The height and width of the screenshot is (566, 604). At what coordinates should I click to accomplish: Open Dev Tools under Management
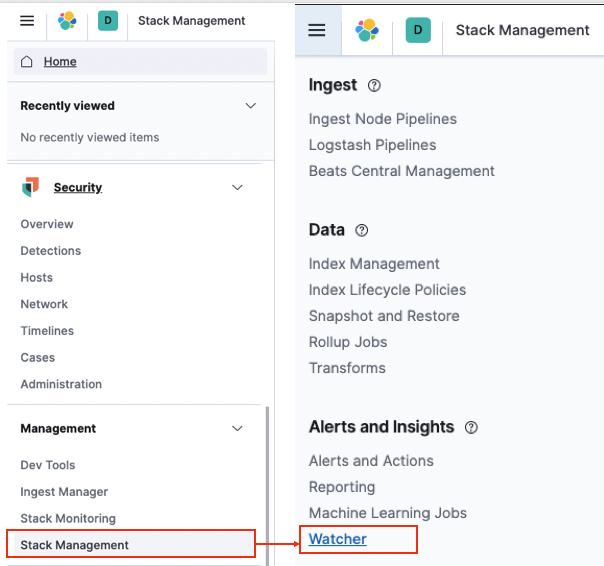click(x=48, y=465)
